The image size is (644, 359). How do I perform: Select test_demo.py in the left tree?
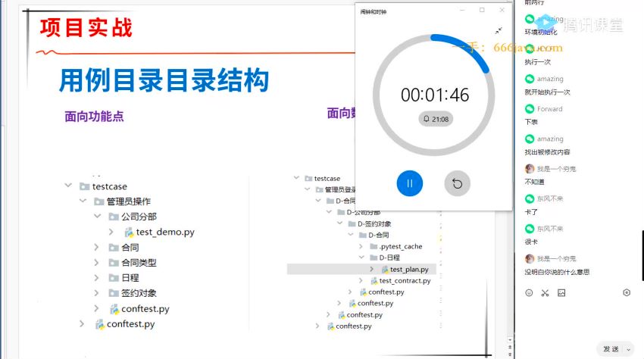165,232
